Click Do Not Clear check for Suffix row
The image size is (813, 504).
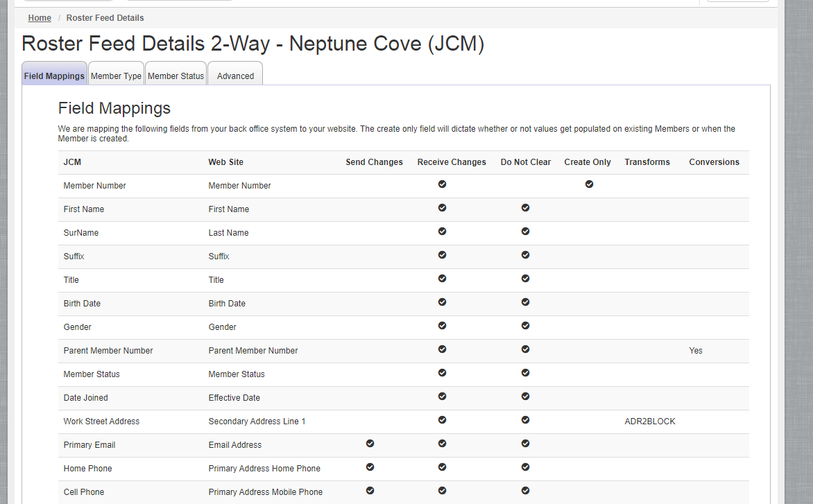point(525,255)
